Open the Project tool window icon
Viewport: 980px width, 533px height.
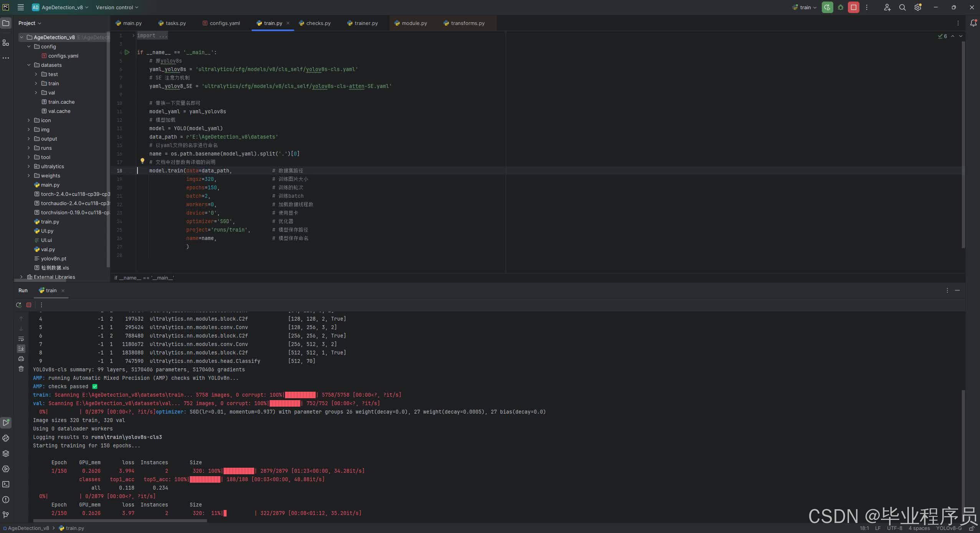pos(6,23)
